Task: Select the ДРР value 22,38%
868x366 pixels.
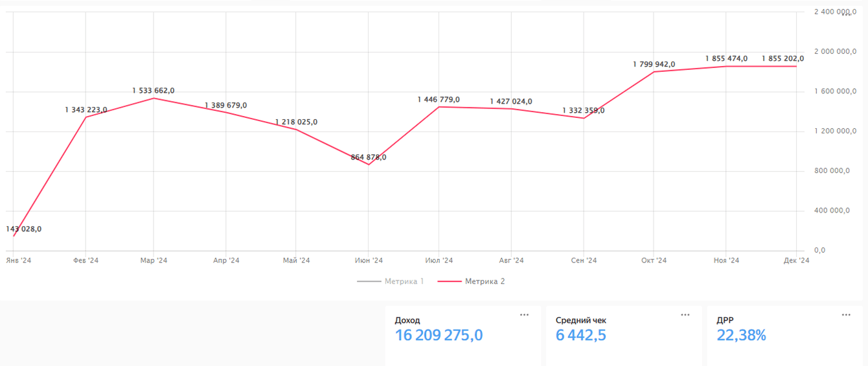Action: (x=741, y=336)
